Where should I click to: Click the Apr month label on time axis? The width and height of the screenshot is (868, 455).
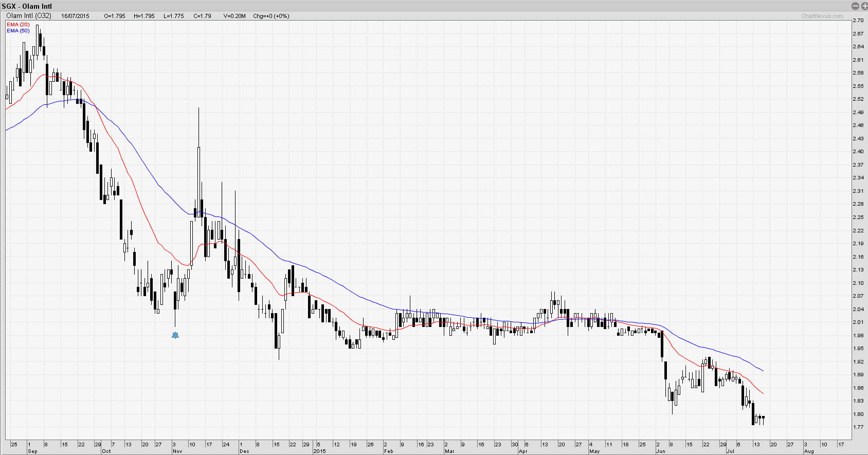(x=523, y=451)
